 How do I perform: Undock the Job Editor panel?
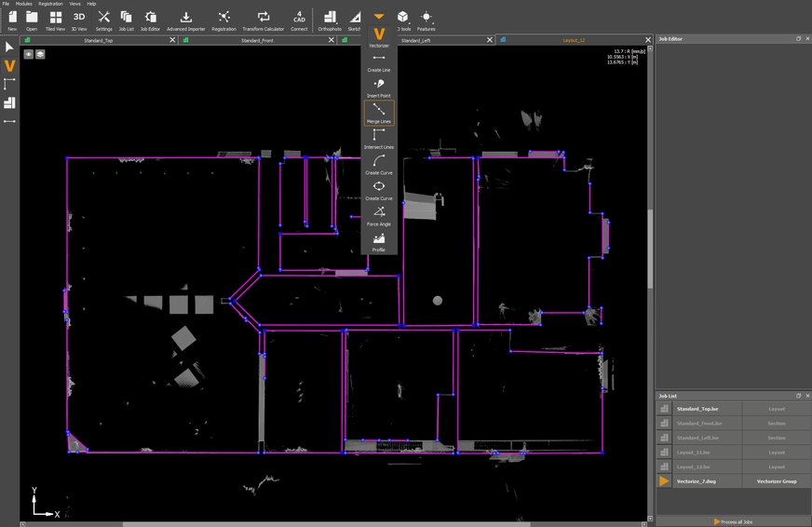pos(798,39)
